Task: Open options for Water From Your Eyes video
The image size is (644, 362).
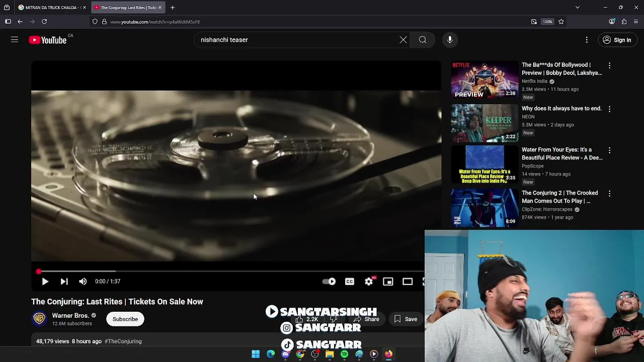Action: (x=609, y=150)
